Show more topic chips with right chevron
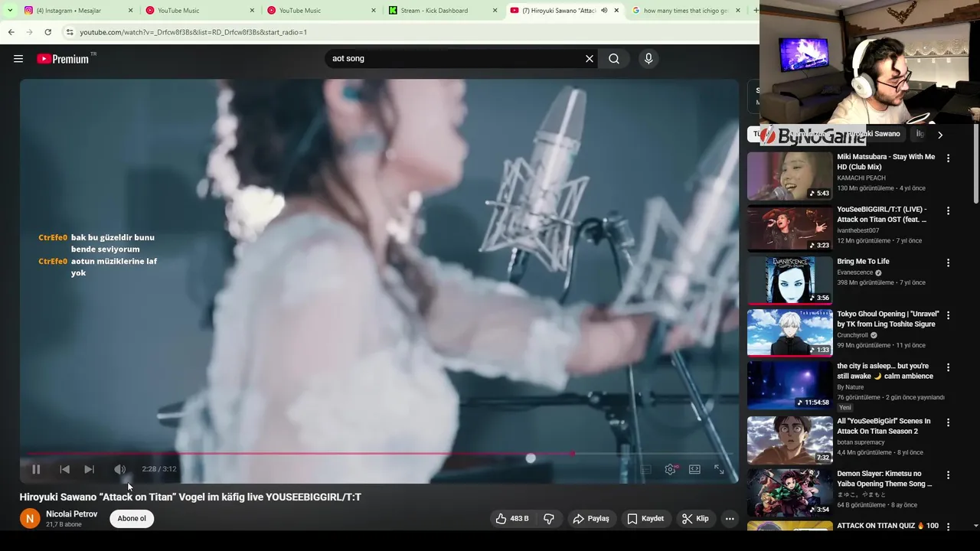 pyautogui.click(x=940, y=135)
